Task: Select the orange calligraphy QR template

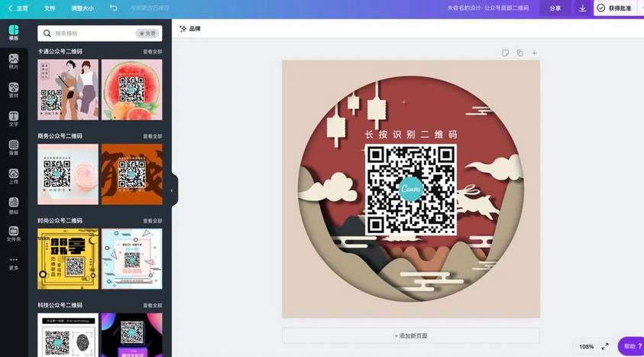Action: point(132,174)
